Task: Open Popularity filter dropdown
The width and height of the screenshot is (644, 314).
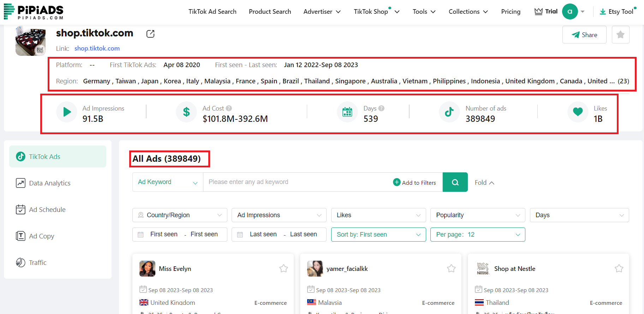Action: coord(478,215)
